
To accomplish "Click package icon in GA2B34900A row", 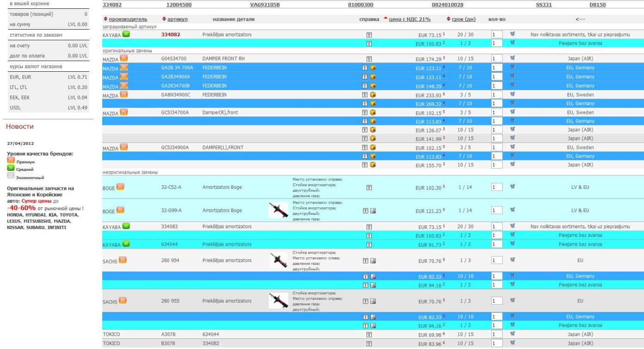I will (x=373, y=77).
